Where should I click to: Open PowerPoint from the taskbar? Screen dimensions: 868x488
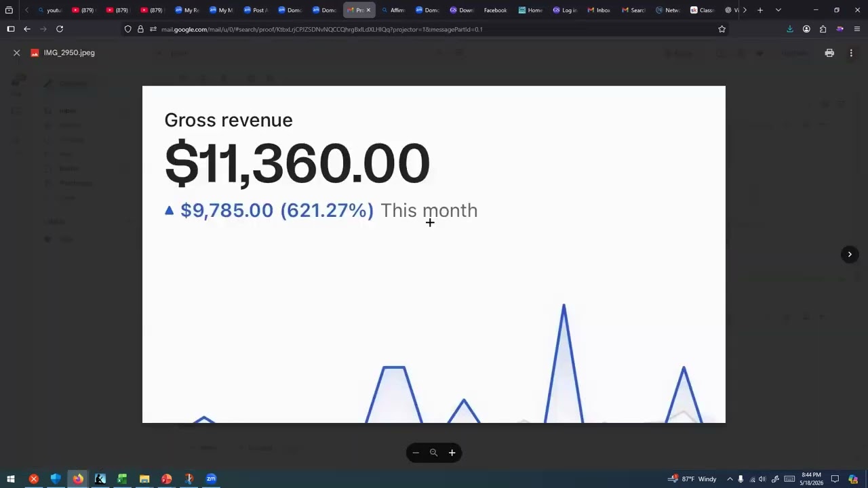[167, 479]
